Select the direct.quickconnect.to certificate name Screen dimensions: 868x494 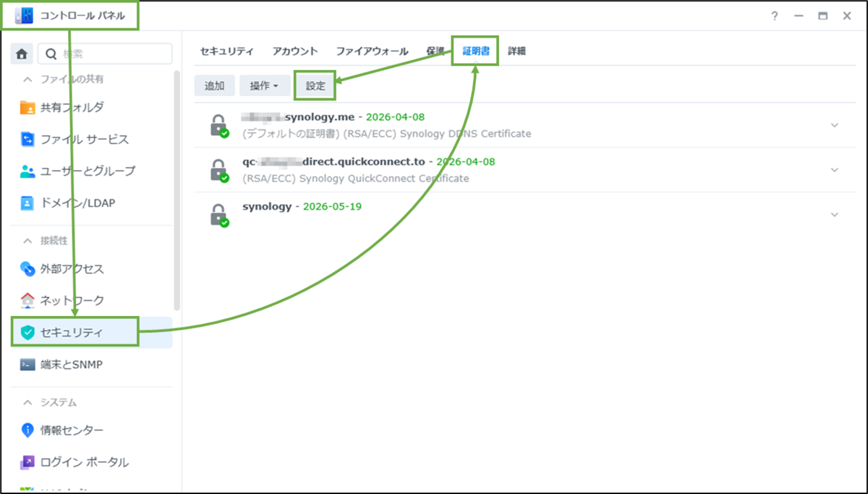(333, 161)
